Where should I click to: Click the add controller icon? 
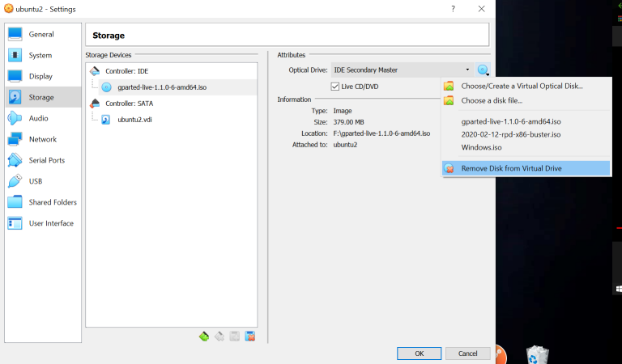coord(204,336)
